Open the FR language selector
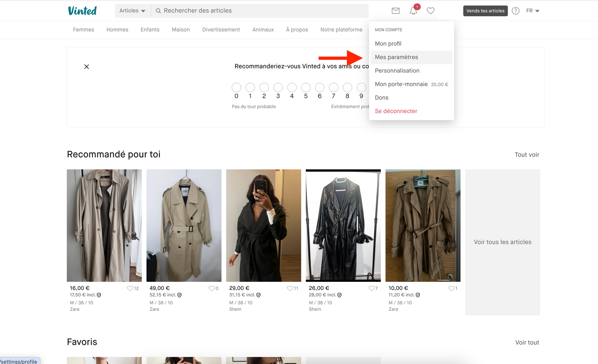Viewport: 598px width, 364px height. [x=532, y=11]
